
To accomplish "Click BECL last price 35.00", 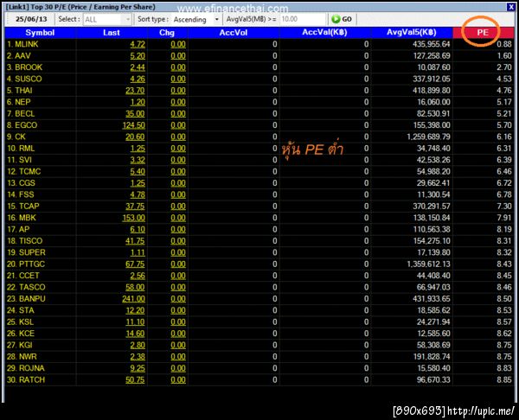I will tap(135, 114).
